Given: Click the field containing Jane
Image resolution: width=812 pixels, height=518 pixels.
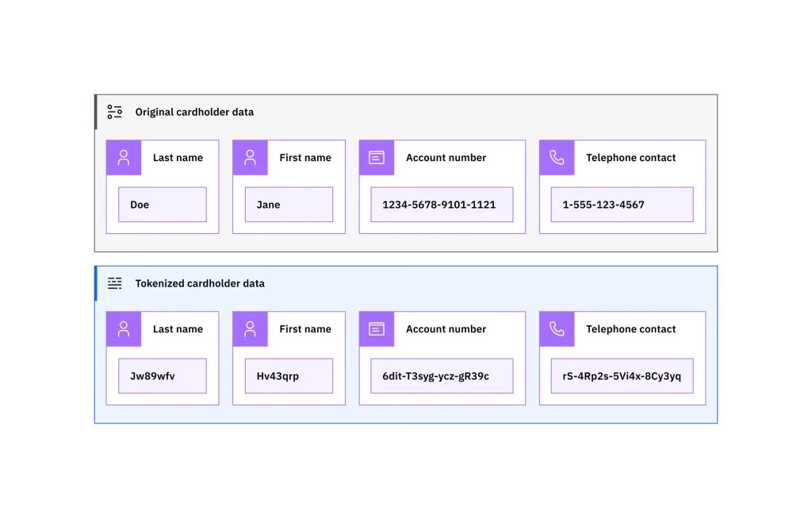Looking at the screenshot, I should [x=289, y=204].
